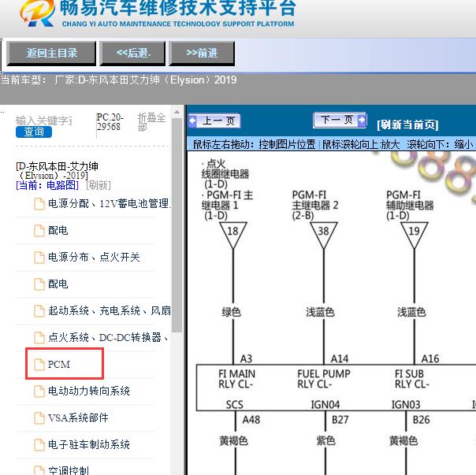This screenshot has width=476, height=475.
Task: Click connector triangle 38 in diagram
Action: pos(324,236)
